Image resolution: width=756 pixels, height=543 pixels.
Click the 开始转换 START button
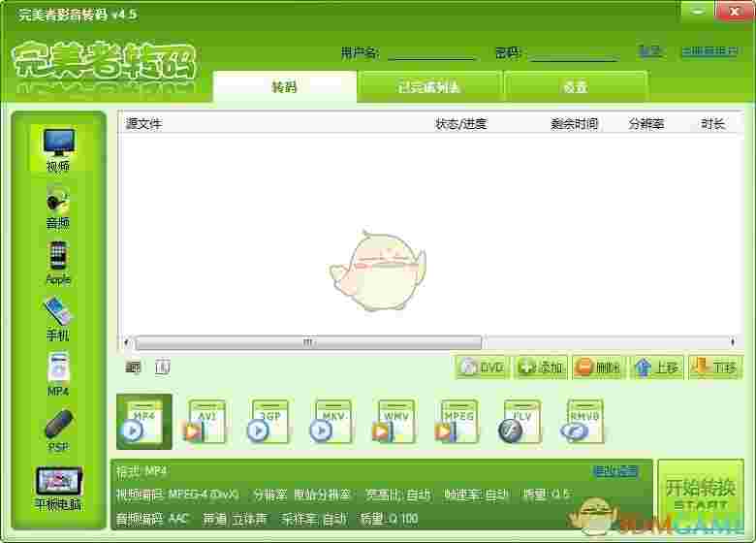[x=701, y=494]
